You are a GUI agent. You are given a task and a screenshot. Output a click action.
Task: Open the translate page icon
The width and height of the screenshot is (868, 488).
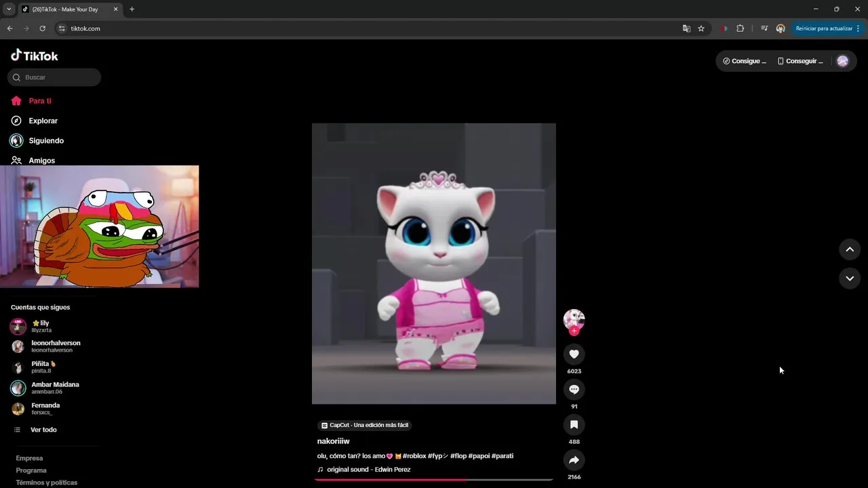click(x=686, y=28)
